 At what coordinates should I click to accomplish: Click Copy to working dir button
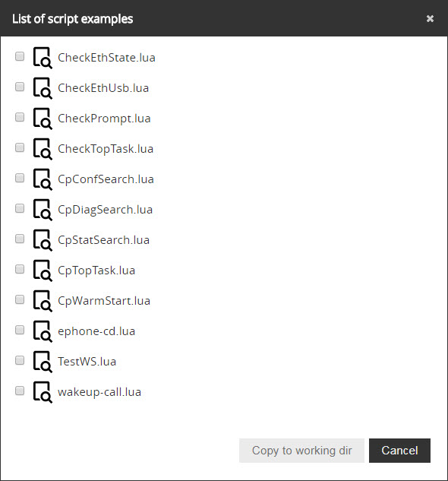(x=301, y=451)
